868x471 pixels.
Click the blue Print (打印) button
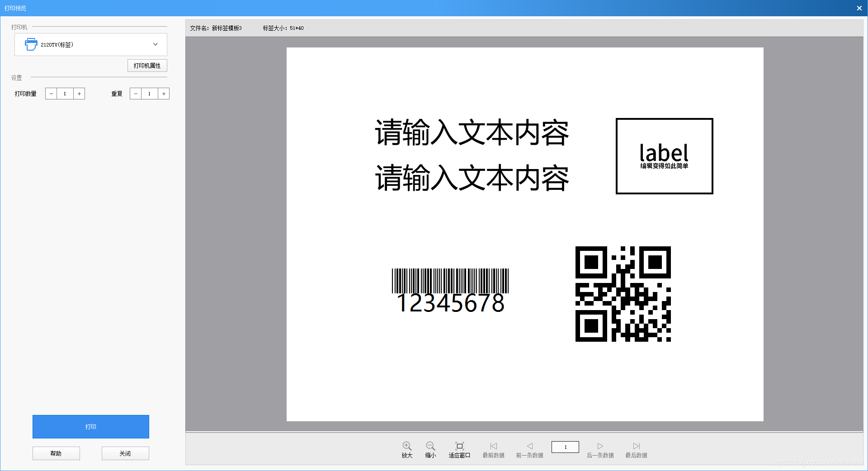click(91, 427)
